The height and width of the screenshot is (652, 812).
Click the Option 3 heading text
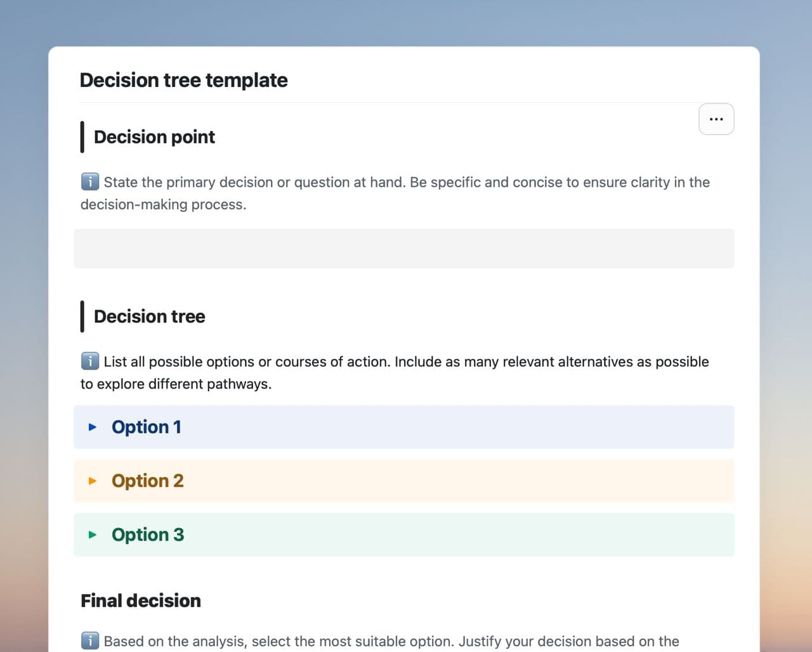148,535
